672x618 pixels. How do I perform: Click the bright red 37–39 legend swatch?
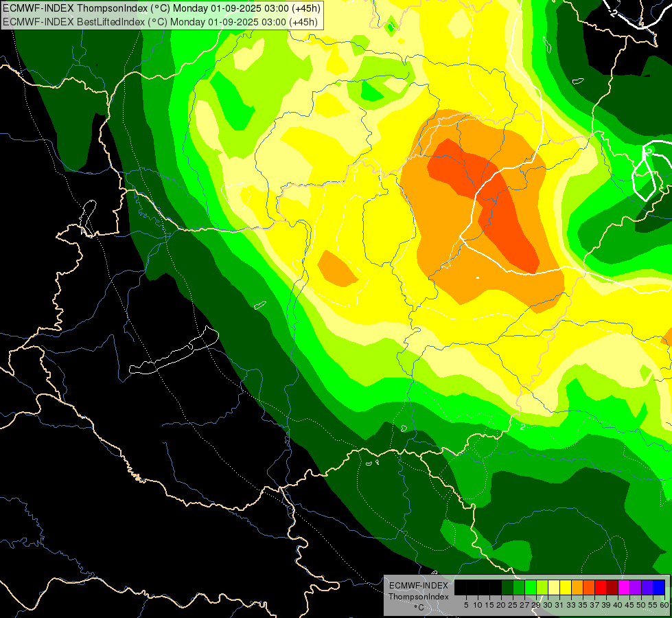(601, 587)
